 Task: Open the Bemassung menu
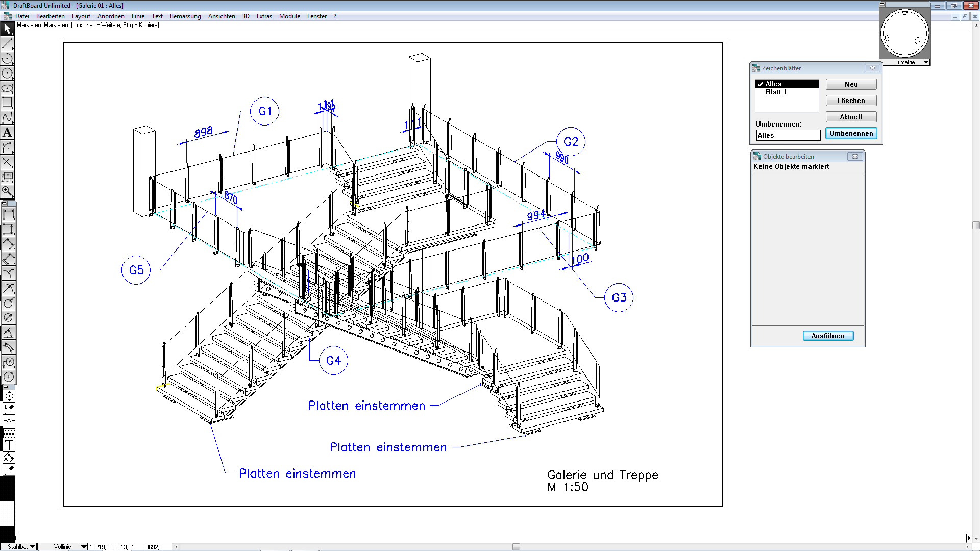click(x=185, y=16)
